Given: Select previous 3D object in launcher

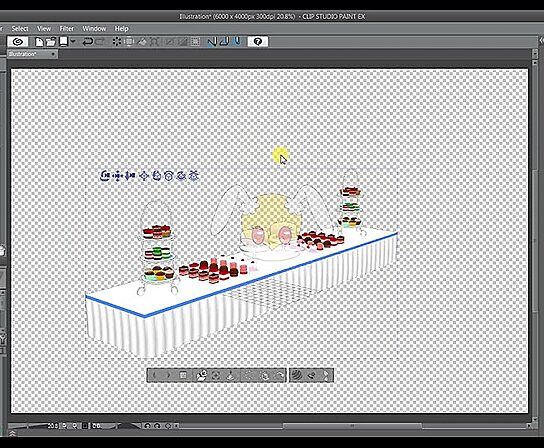Looking at the screenshot, I should click(x=154, y=375).
